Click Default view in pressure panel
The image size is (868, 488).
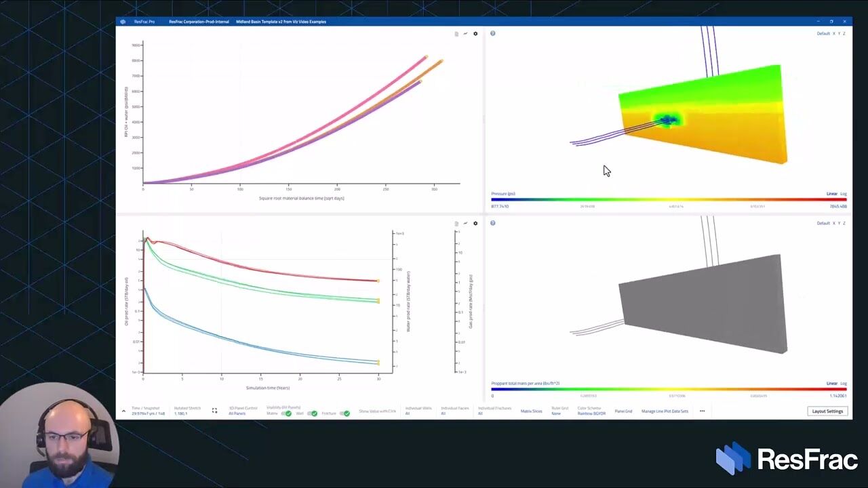point(823,33)
